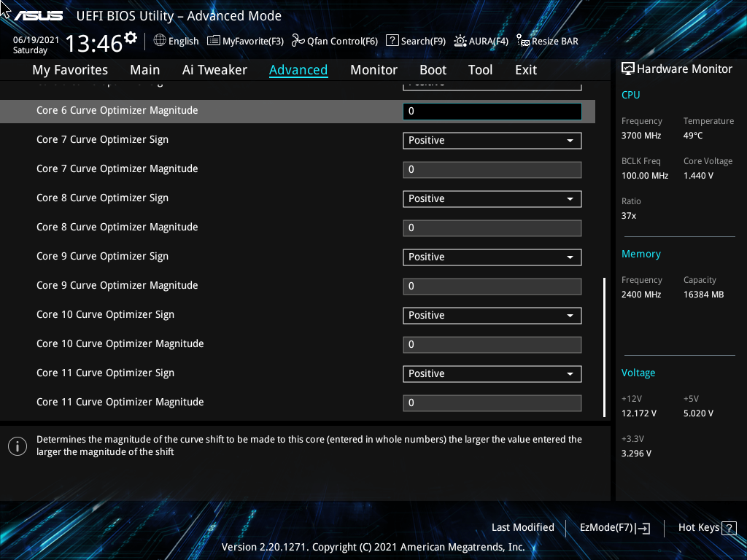The width and height of the screenshot is (747, 560).
Task: Click the 49°C temperature value
Action: (x=693, y=136)
